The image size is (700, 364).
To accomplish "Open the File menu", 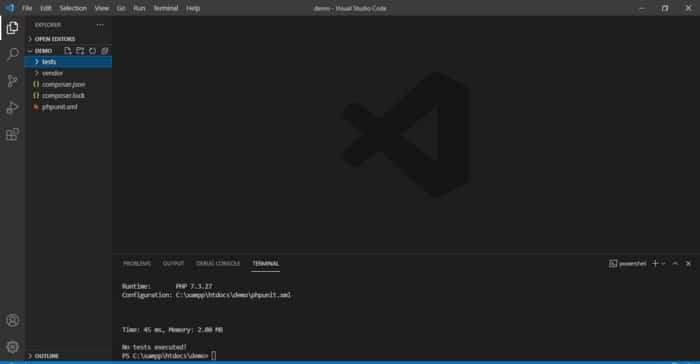I will click(27, 8).
